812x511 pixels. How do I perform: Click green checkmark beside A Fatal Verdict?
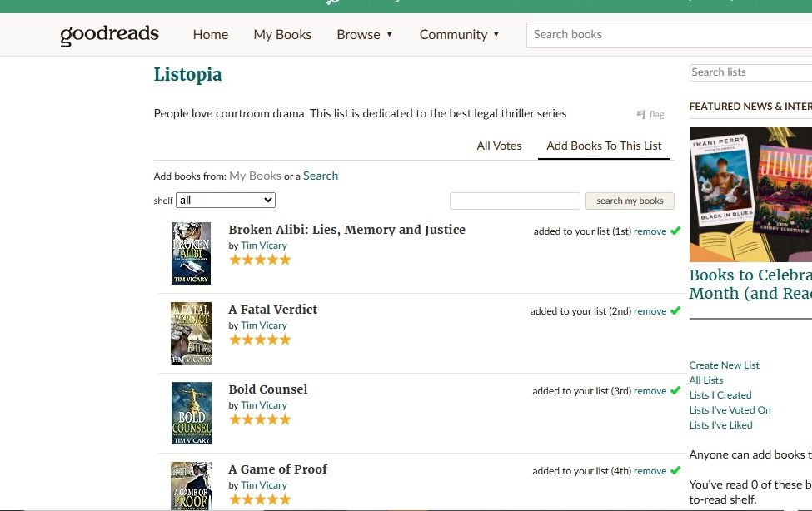[x=675, y=310]
